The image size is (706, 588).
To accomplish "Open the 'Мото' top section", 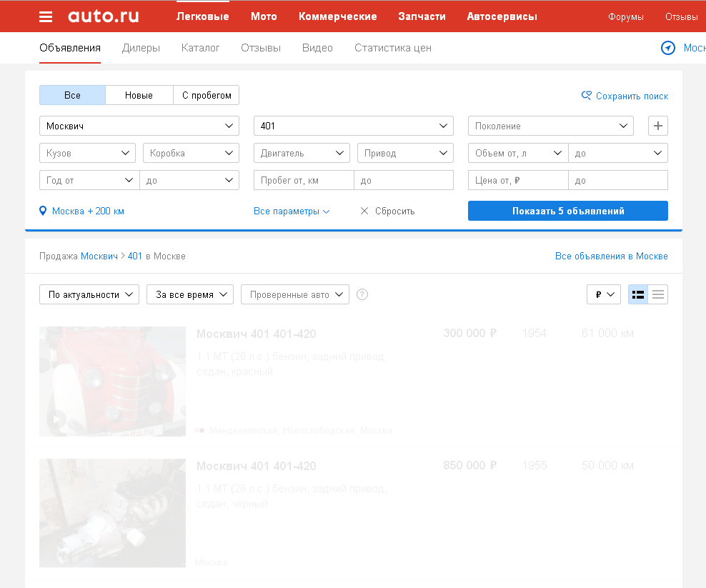I will click(x=264, y=16).
